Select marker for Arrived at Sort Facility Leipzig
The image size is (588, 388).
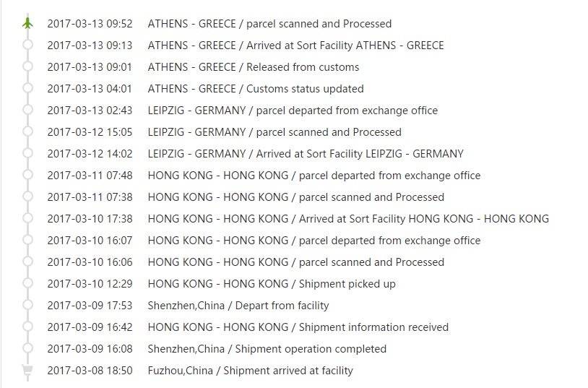coord(27,153)
